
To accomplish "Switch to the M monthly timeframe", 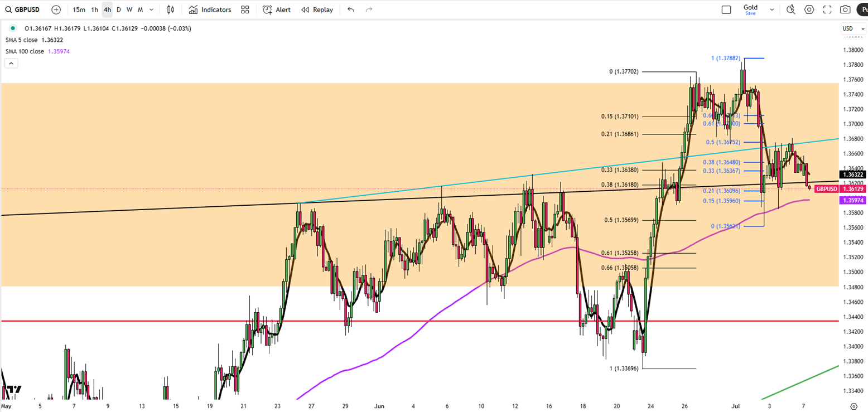I will (140, 9).
